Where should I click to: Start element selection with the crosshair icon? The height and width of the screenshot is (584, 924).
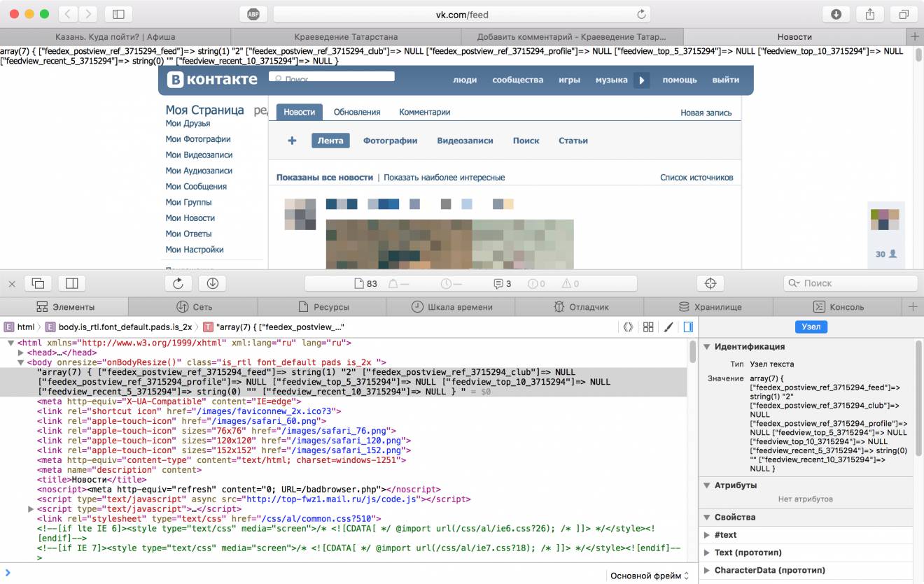(x=710, y=283)
